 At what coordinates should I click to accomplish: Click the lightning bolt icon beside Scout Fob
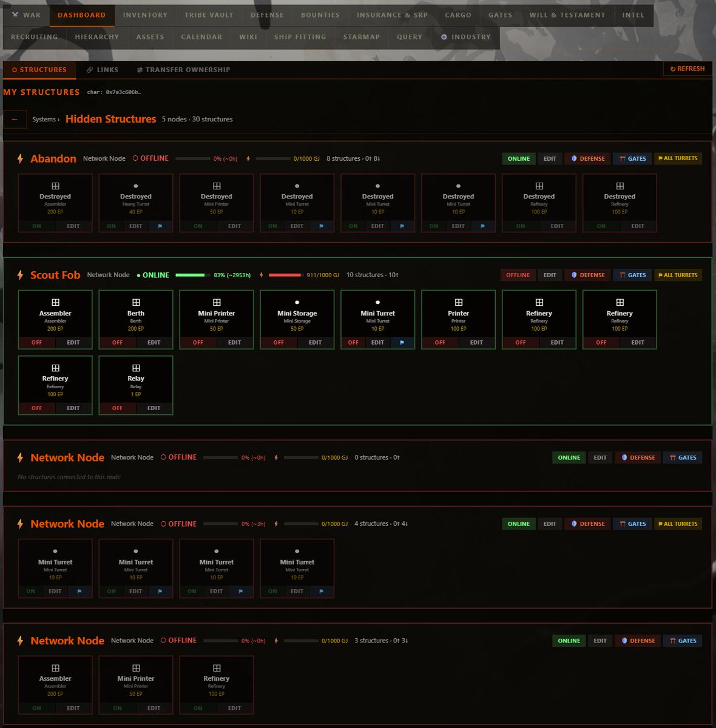20,275
